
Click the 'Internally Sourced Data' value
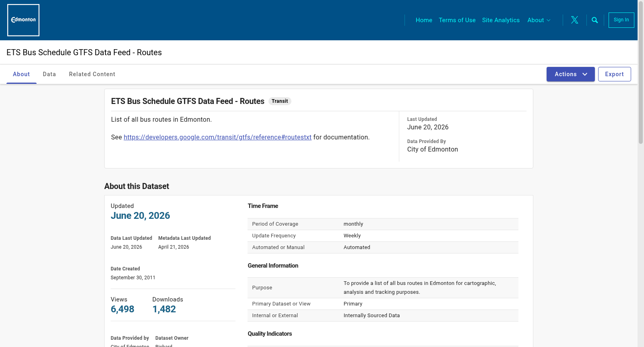tap(372, 316)
